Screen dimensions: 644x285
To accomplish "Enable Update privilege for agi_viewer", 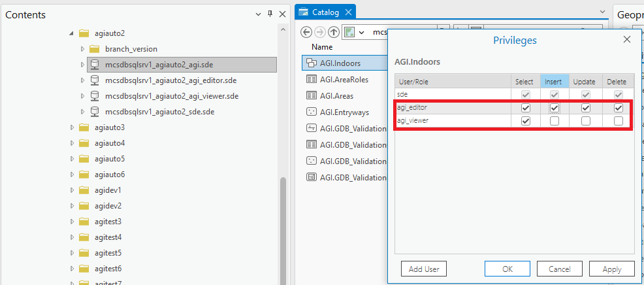I will [x=585, y=121].
